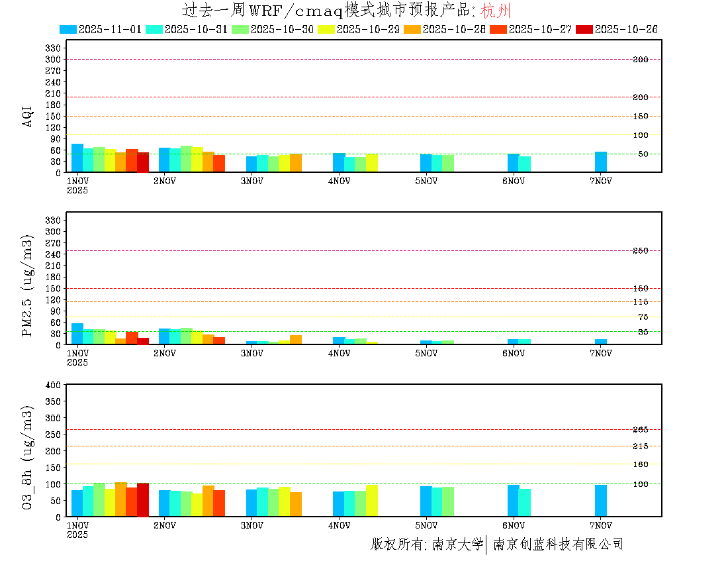The width and height of the screenshot is (728, 563).
Task: Click the 265 threshold label in O3 chart
Action: (640, 430)
